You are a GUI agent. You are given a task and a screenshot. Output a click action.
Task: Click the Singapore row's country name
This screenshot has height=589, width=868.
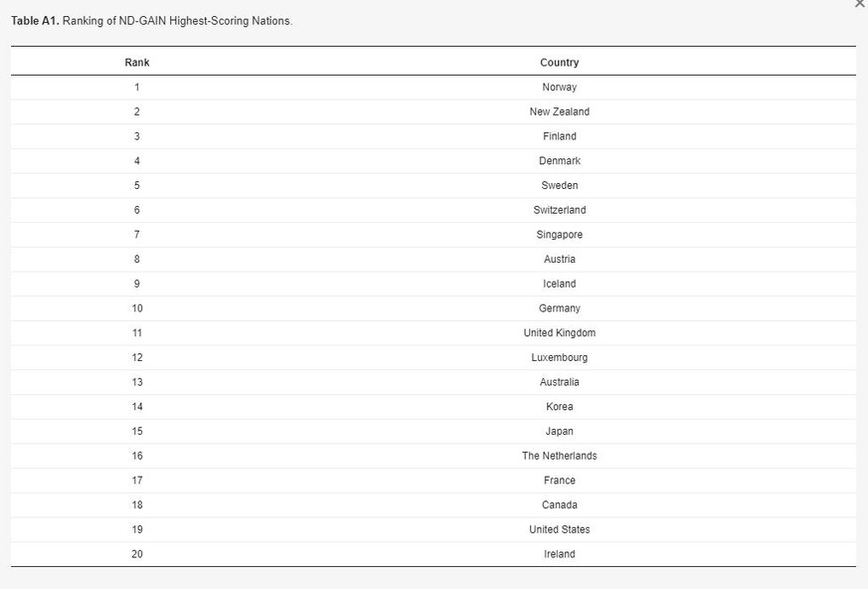tap(559, 235)
